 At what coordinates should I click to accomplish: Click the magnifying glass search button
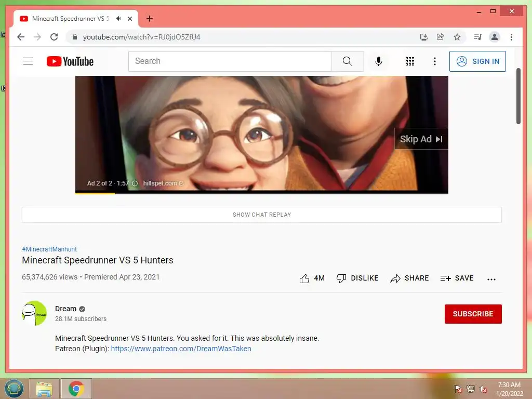pyautogui.click(x=348, y=61)
